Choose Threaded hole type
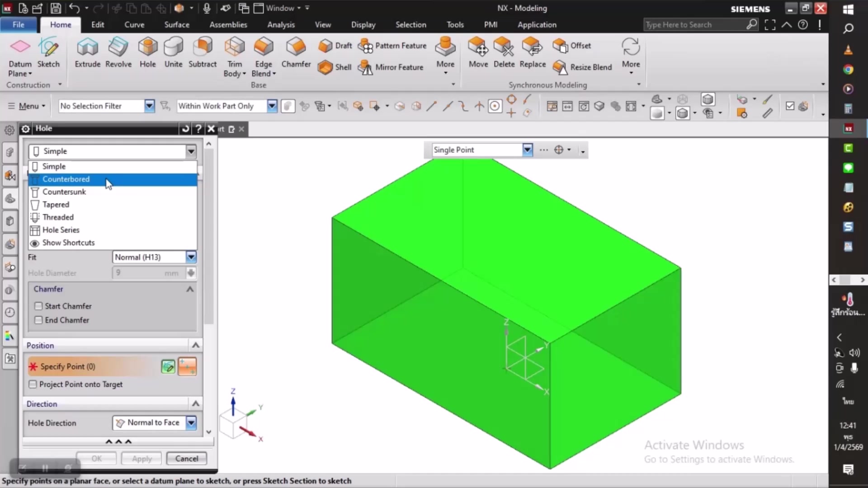The width and height of the screenshot is (868, 488). [113, 217]
